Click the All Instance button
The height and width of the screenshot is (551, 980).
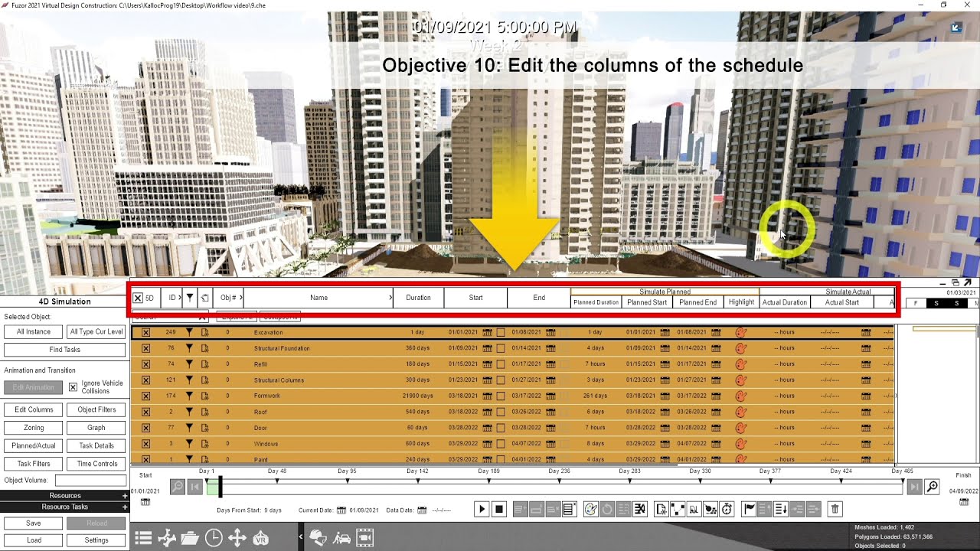[34, 331]
